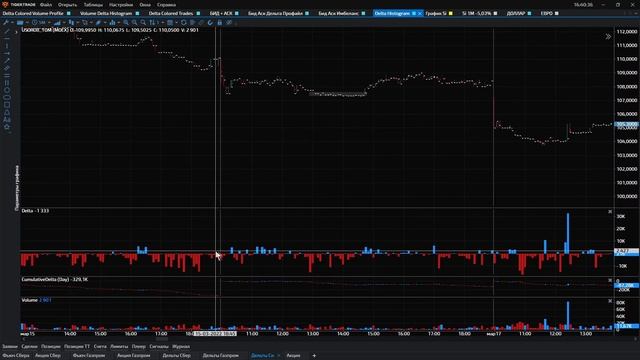Open the Справка menu
The width and height of the screenshot is (640, 360).
[x=166, y=5]
